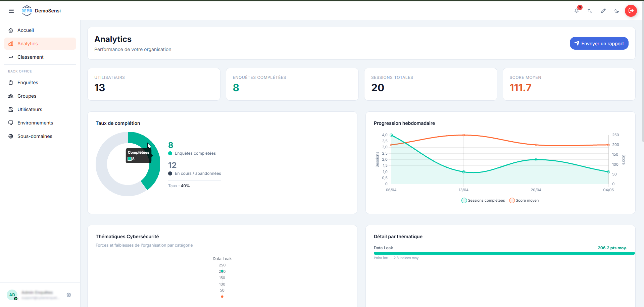Click the Data Leak radar axis label
The image size is (644, 307).
(x=222, y=259)
